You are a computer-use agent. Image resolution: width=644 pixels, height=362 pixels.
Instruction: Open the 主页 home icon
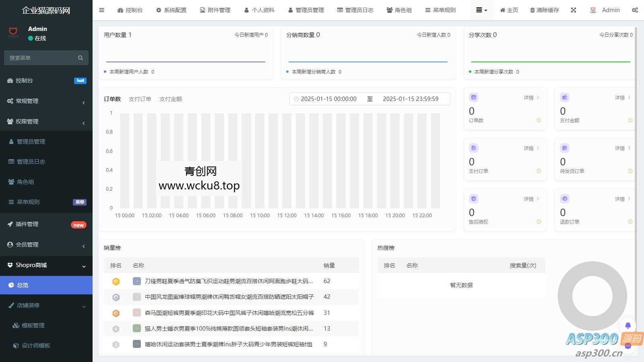(x=508, y=10)
